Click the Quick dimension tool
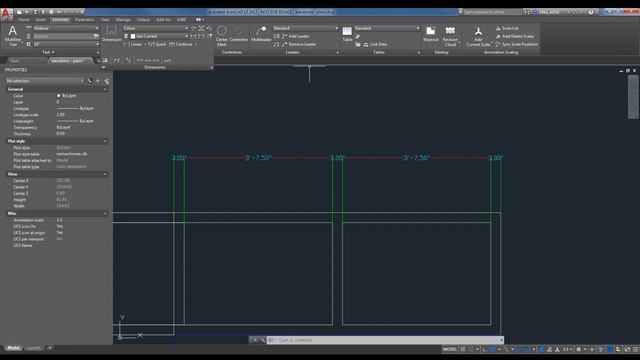Image resolution: width=640 pixels, height=360 pixels. tap(158, 44)
